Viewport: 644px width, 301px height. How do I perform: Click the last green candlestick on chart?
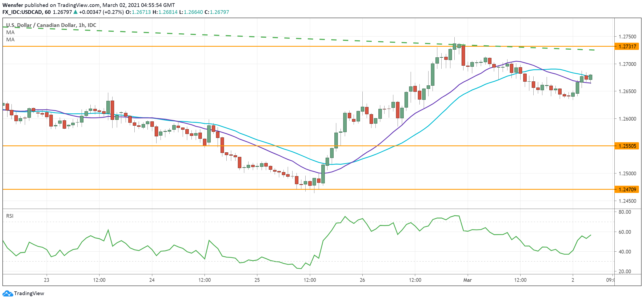[x=590, y=77]
